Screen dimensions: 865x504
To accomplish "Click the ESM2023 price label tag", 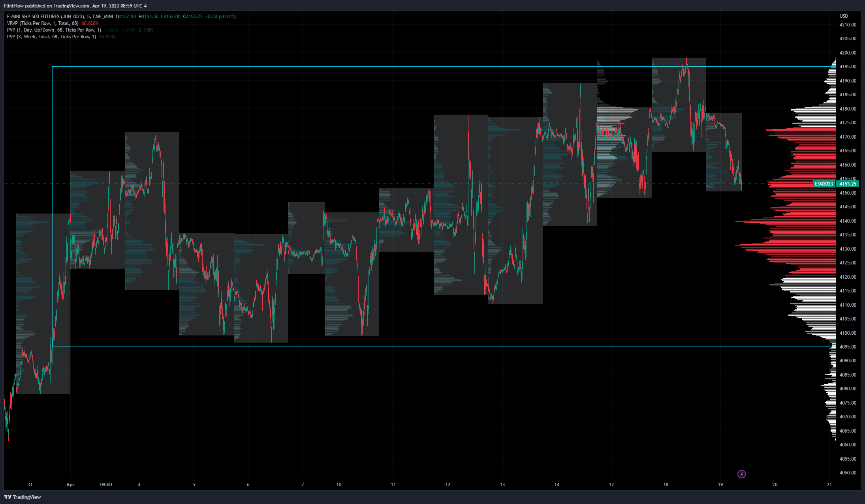I will point(824,184).
